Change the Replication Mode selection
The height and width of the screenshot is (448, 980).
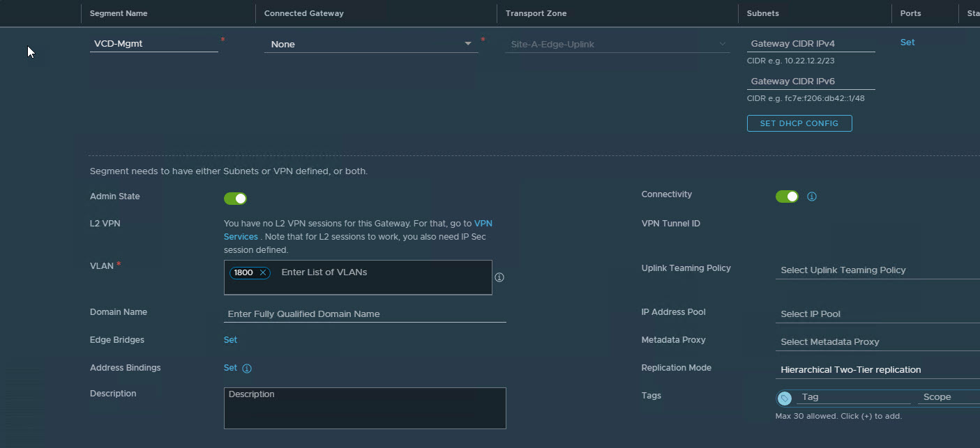(877, 370)
